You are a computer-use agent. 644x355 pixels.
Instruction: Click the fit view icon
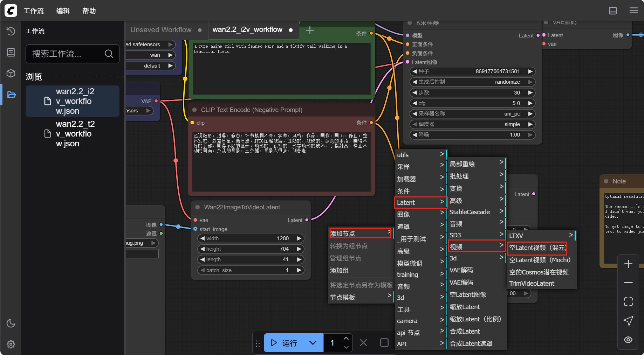coord(628,301)
